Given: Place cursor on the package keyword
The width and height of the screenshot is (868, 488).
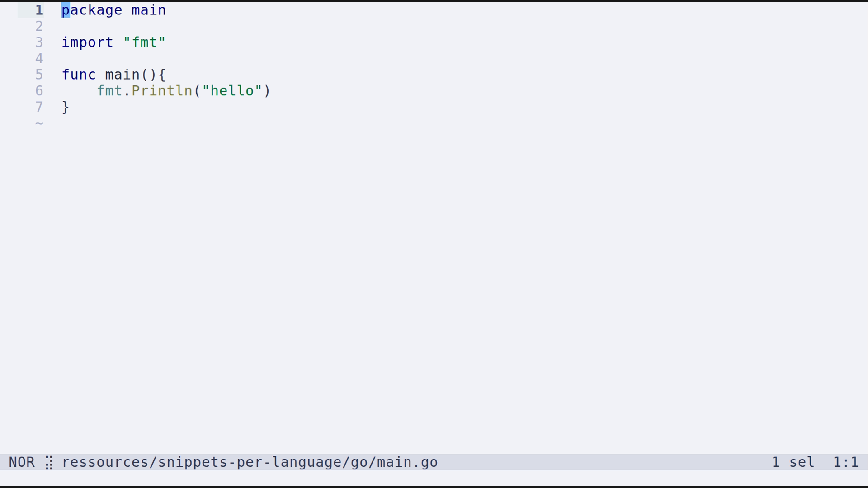Looking at the screenshot, I should pyautogui.click(x=92, y=10).
